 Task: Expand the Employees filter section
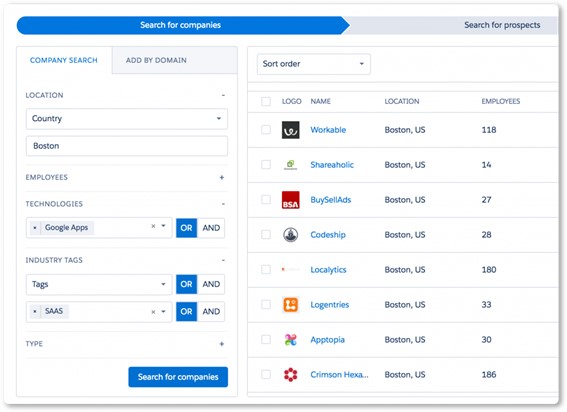(x=222, y=177)
